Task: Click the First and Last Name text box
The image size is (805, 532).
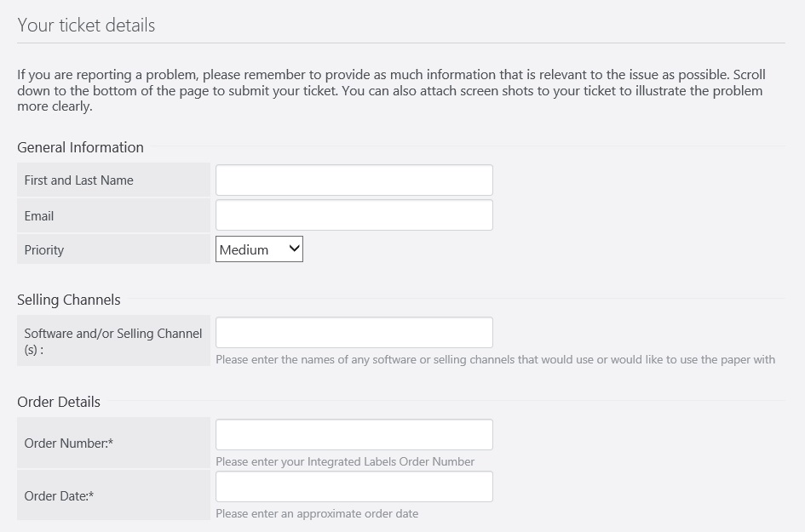Action: point(354,180)
